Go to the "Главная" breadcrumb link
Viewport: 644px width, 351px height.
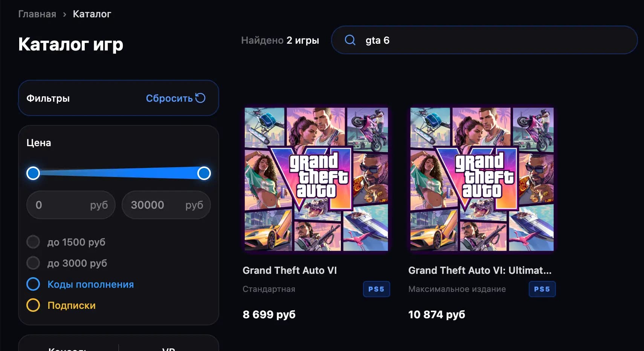click(37, 14)
